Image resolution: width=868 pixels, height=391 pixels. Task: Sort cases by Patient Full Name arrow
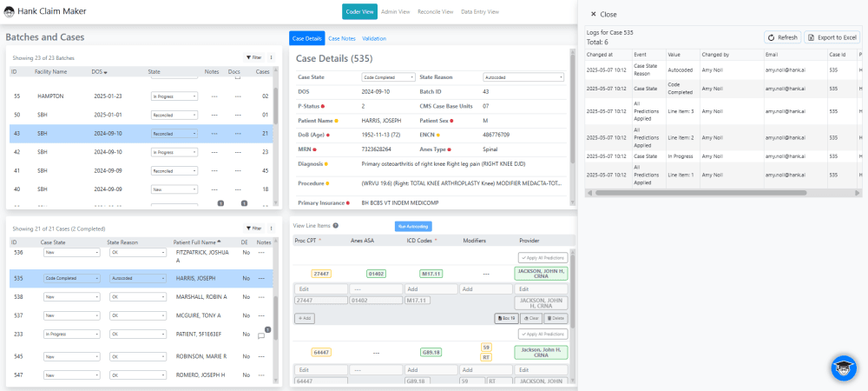[220, 242]
